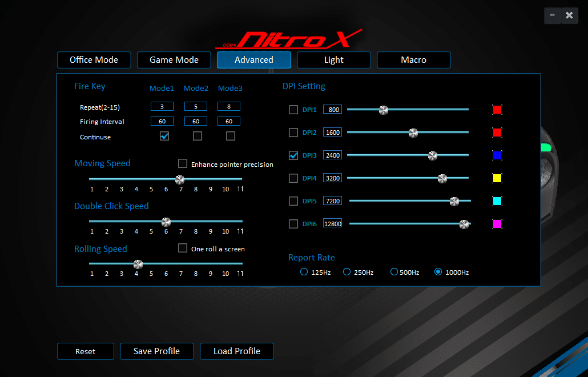Click the Moving Speed slider handle
The width and height of the screenshot is (588, 377).
coord(180,179)
